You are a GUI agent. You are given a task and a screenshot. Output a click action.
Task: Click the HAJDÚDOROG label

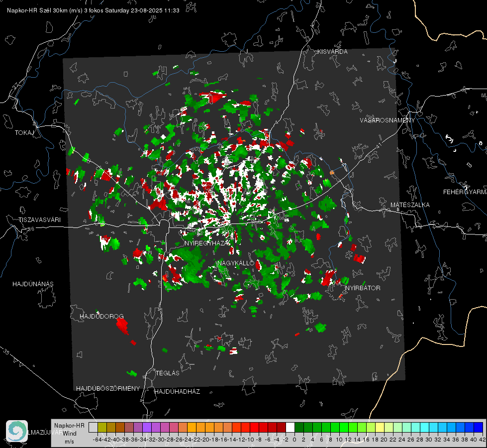point(101,316)
